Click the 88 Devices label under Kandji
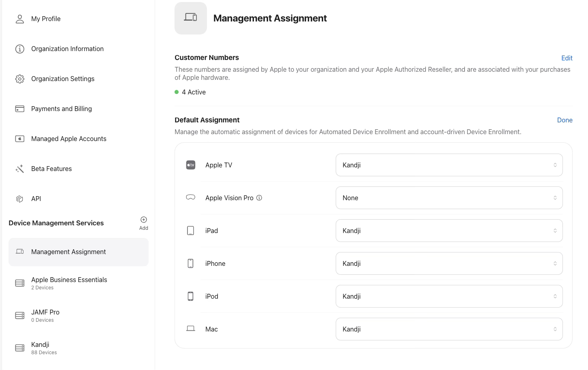This screenshot has width=588, height=370. (x=44, y=353)
